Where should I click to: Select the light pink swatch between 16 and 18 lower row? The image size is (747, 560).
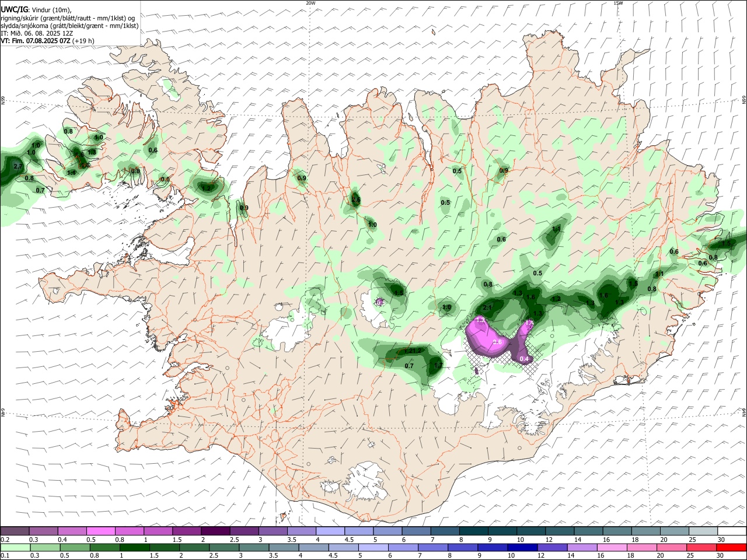(x=612, y=548)
